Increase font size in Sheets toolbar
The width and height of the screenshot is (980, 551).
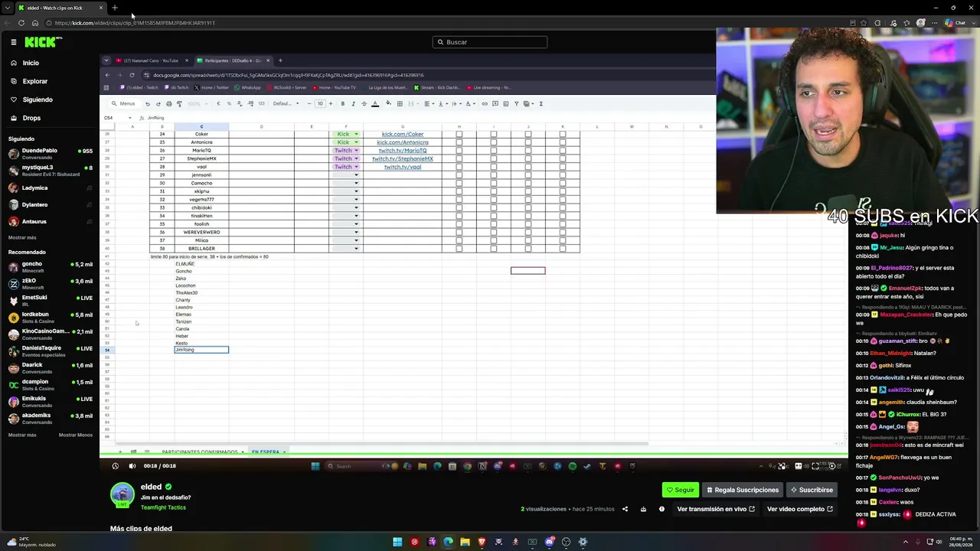[330, 104]
